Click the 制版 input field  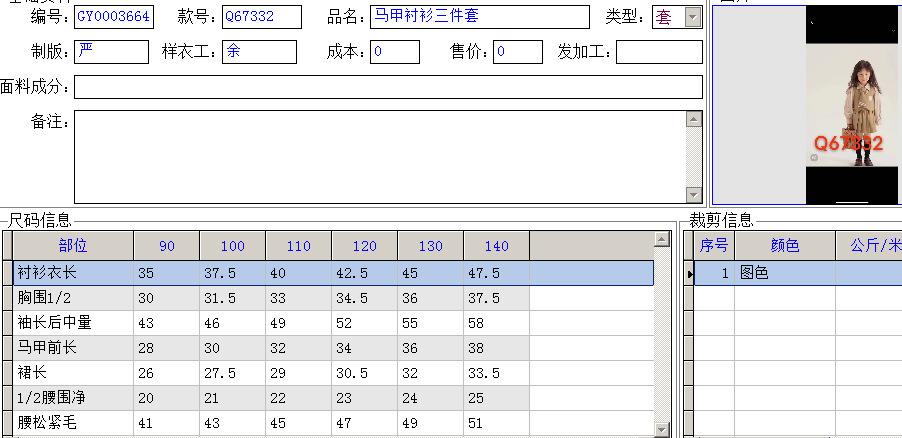112,52
